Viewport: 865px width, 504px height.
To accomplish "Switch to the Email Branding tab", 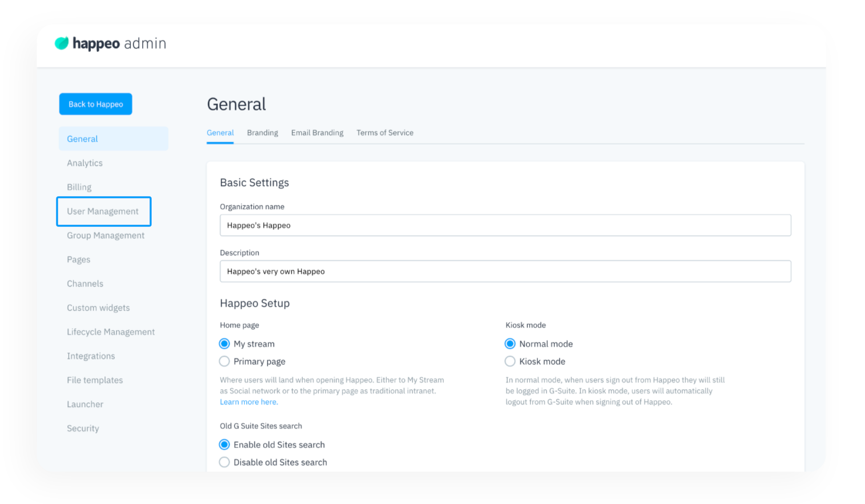I will (x=317, y=133).
